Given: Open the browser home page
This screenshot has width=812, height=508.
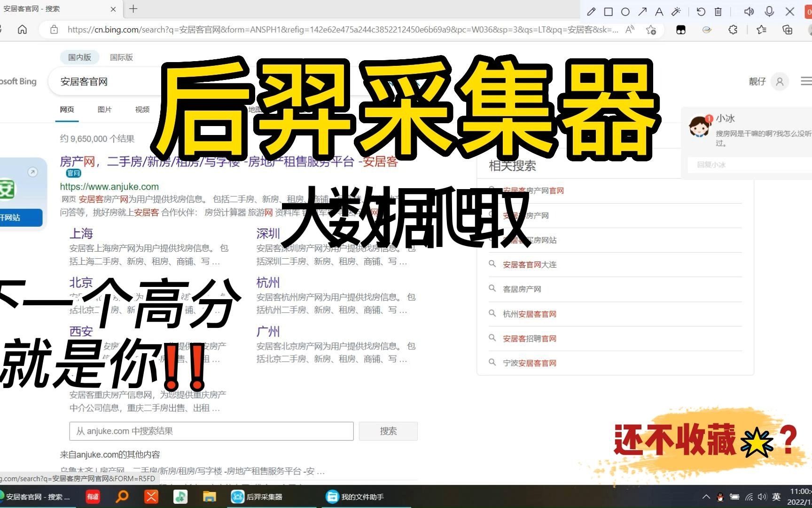Looking at the screenshot, I should tap(22, 30).
